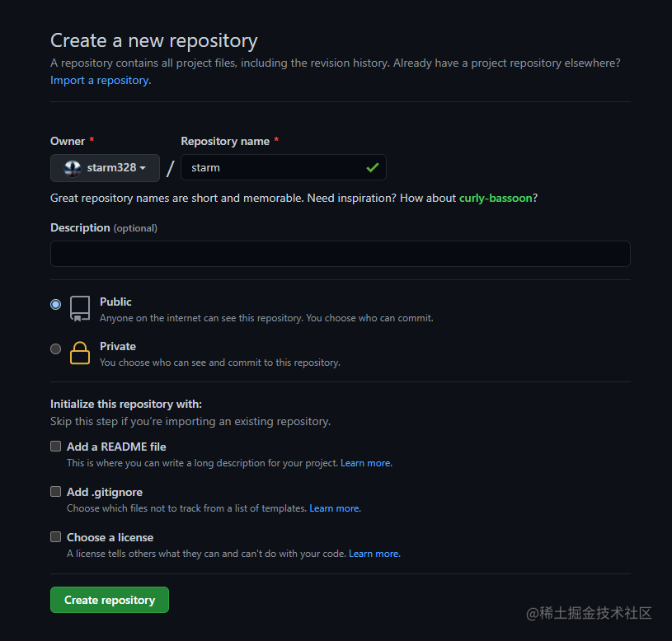Click the green Create repository button

(110, 600)
